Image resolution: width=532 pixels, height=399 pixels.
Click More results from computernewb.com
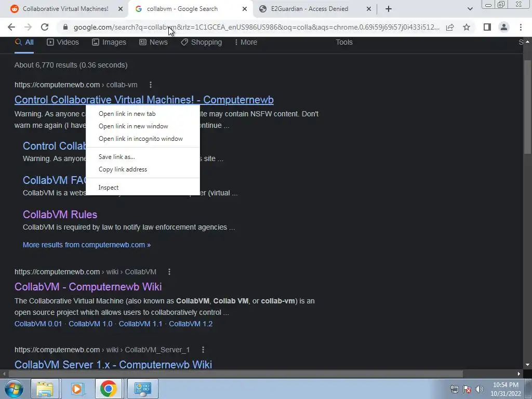point(87,245)
